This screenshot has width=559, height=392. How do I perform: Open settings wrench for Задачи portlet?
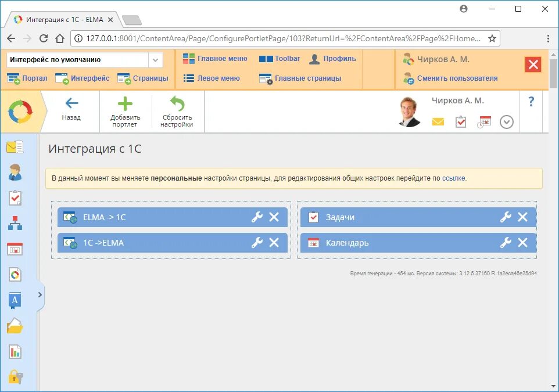tap(506, 217)
